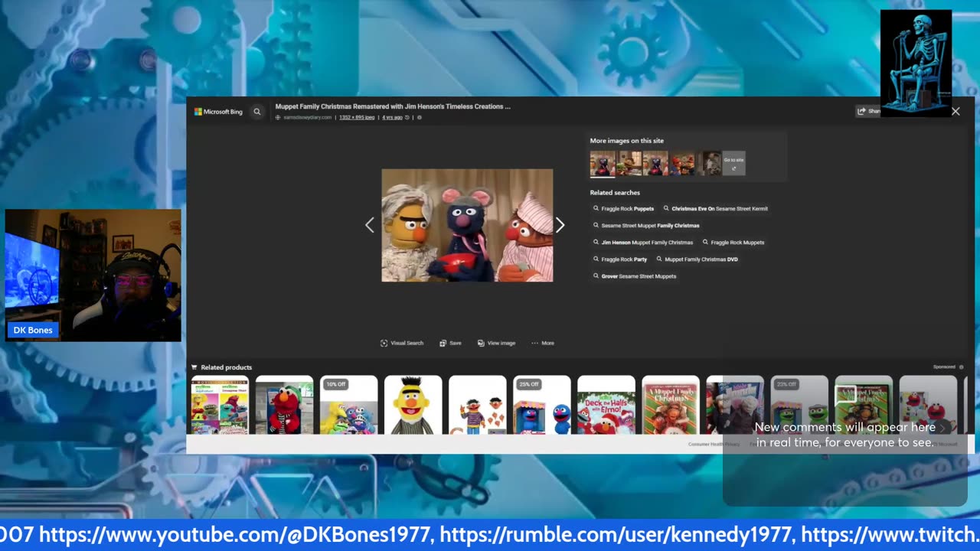Open the first '10% Off' related product card

(x=348, y=405)
